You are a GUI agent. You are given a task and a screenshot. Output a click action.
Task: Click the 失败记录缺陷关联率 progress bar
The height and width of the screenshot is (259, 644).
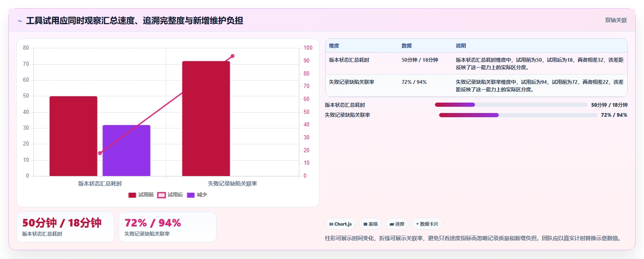(x=518, y=115)
